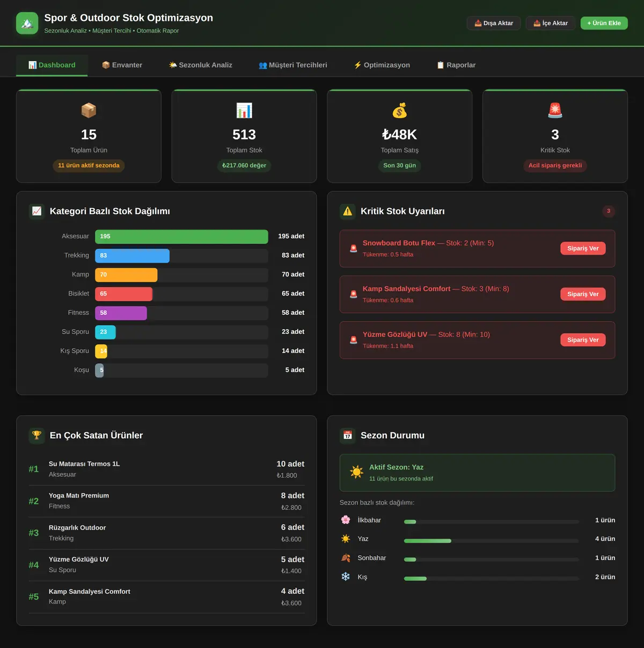The image size is (644, 648).
Task: Click the warning triangle icon beside Kritik Stok Uyarıları
Action: (x=348, y=211)
